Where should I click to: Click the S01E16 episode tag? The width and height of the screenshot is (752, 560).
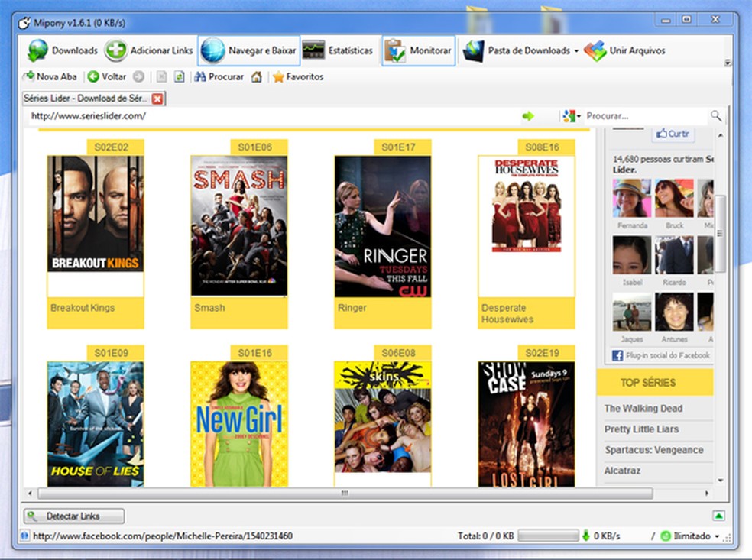pos(259,354)
